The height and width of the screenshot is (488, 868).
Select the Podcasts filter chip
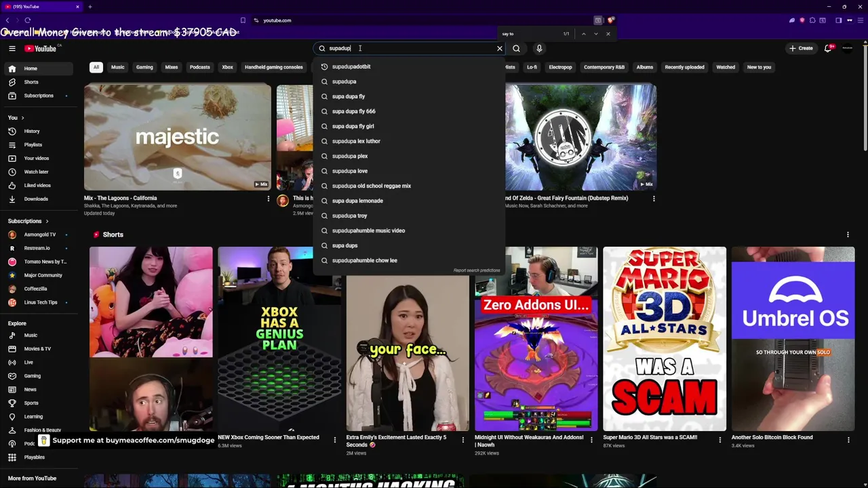200,67
